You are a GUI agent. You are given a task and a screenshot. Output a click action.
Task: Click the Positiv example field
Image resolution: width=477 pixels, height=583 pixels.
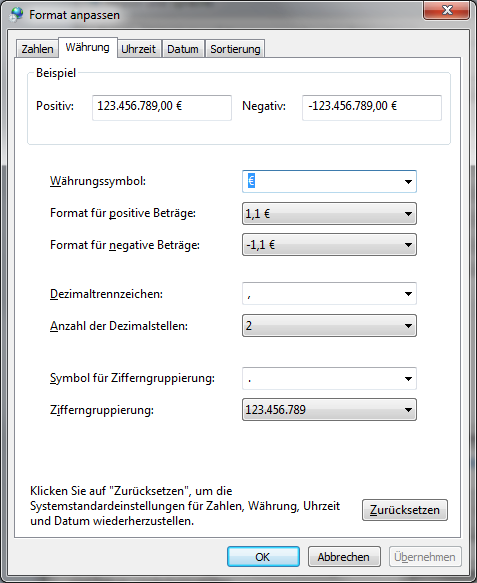162,108
